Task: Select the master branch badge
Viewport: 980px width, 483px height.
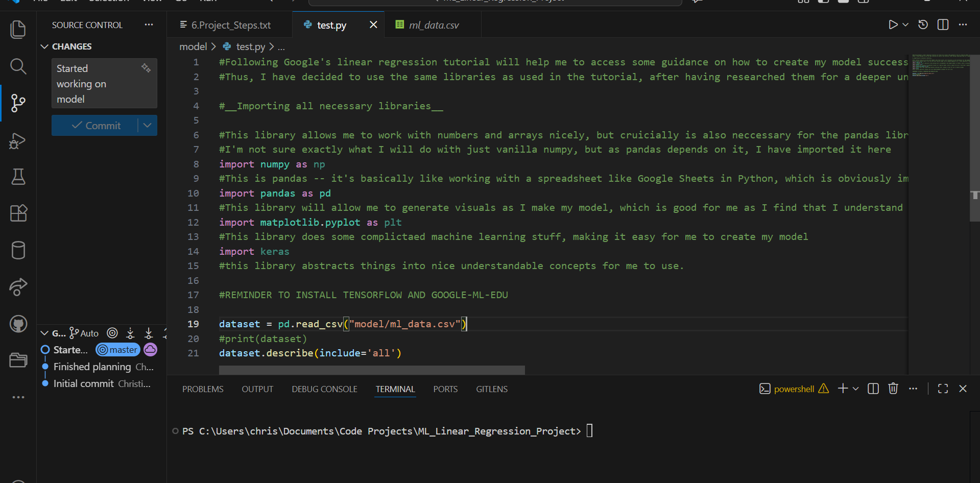Action: (118, 350)
